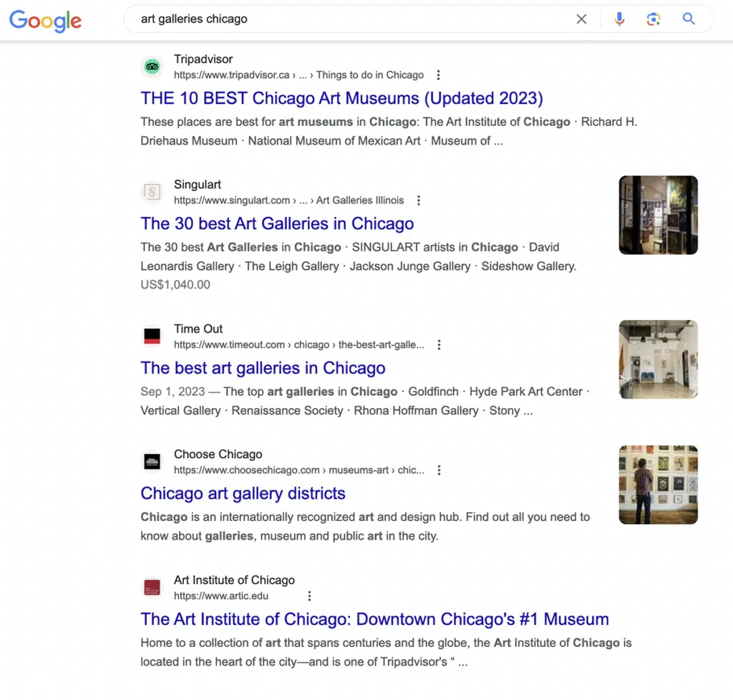Open 'Chicago art gallery districts' link
The height and width of the screenshot is (700, 733).
coord(243,493)
